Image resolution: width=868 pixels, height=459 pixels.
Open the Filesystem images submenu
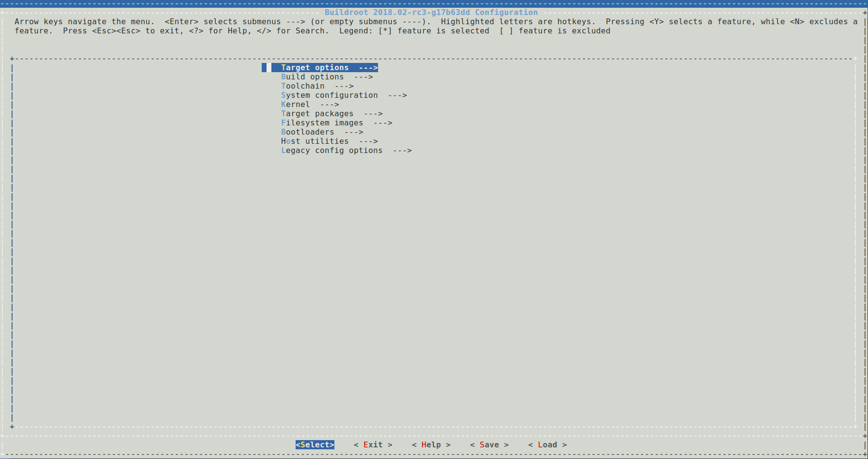click(336, 123)
